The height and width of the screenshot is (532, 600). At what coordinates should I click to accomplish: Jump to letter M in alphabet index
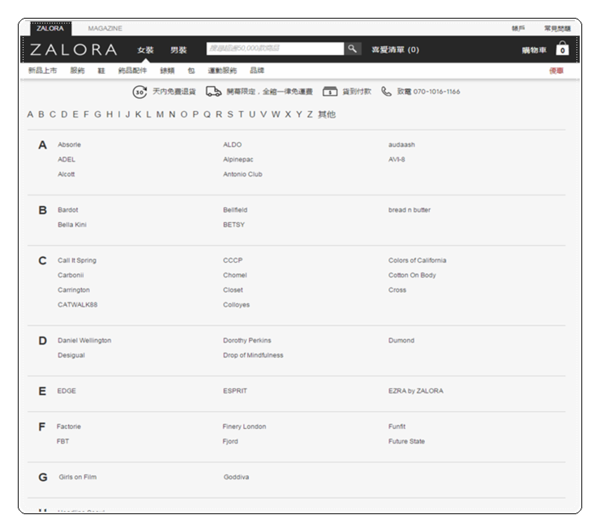click(160, 114)
